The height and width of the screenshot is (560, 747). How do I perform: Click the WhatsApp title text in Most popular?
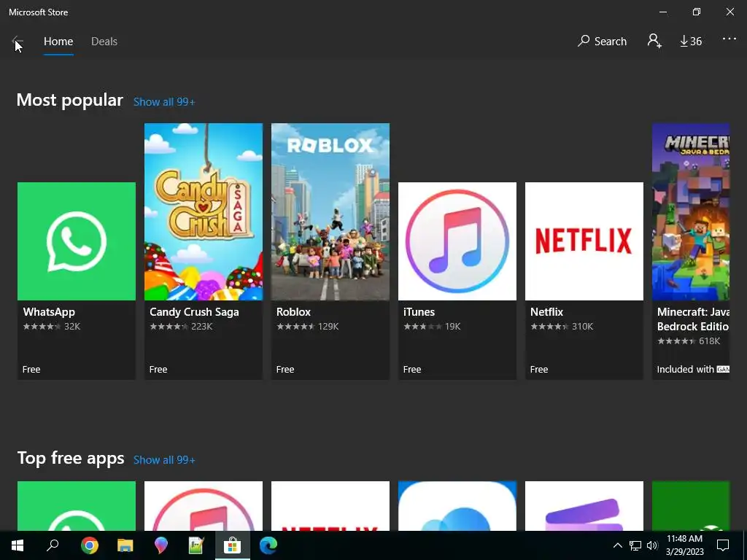coord(49,312)
